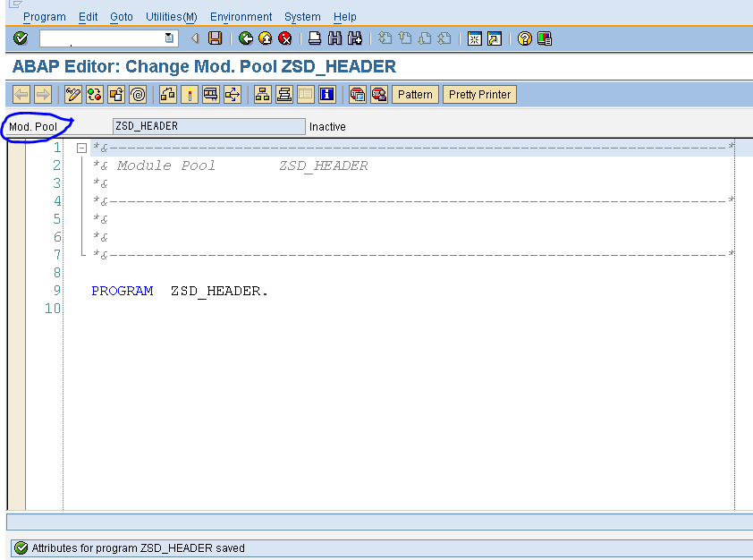This screenshot has height=560, width=753.
Task: Click the Pretty Printer button
Action: [x=479, y=94]
